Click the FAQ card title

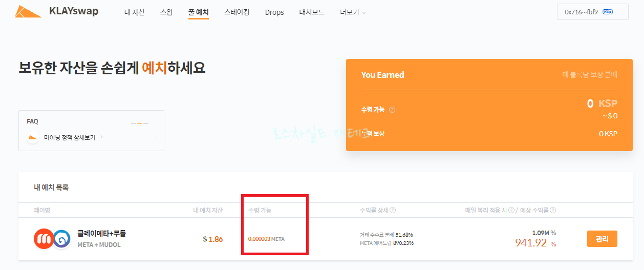point(32,121)
